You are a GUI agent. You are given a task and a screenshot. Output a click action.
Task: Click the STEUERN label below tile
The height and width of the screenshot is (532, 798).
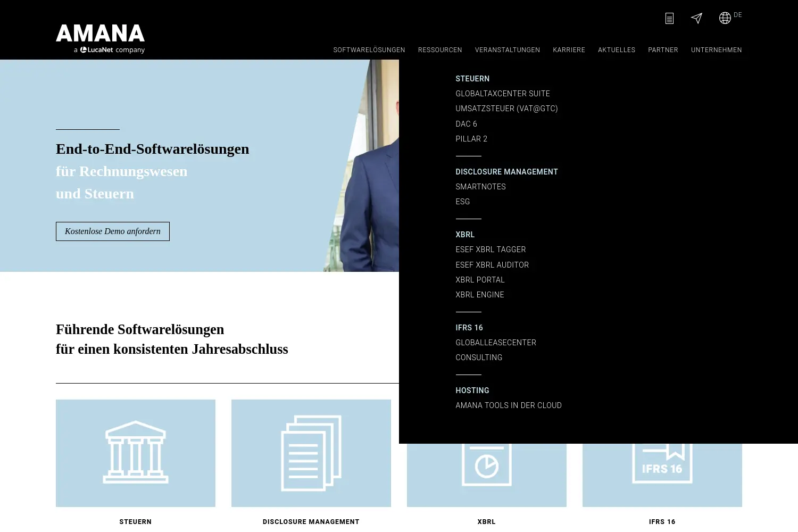pos(136,522)
